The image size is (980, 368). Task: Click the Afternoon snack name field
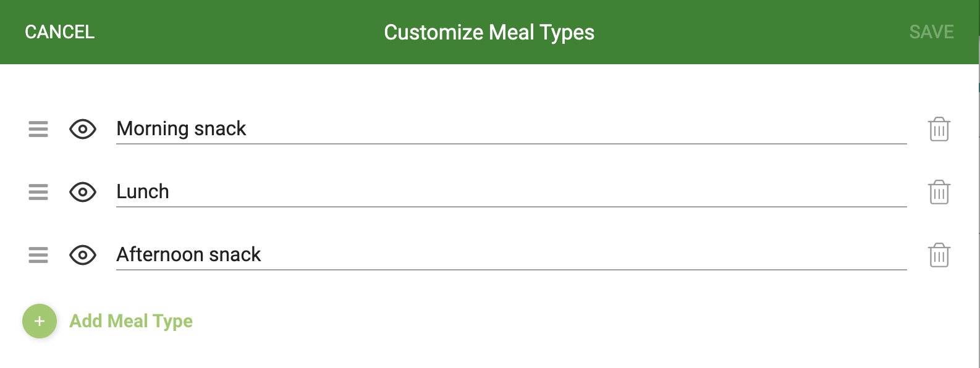coord(511,255)
